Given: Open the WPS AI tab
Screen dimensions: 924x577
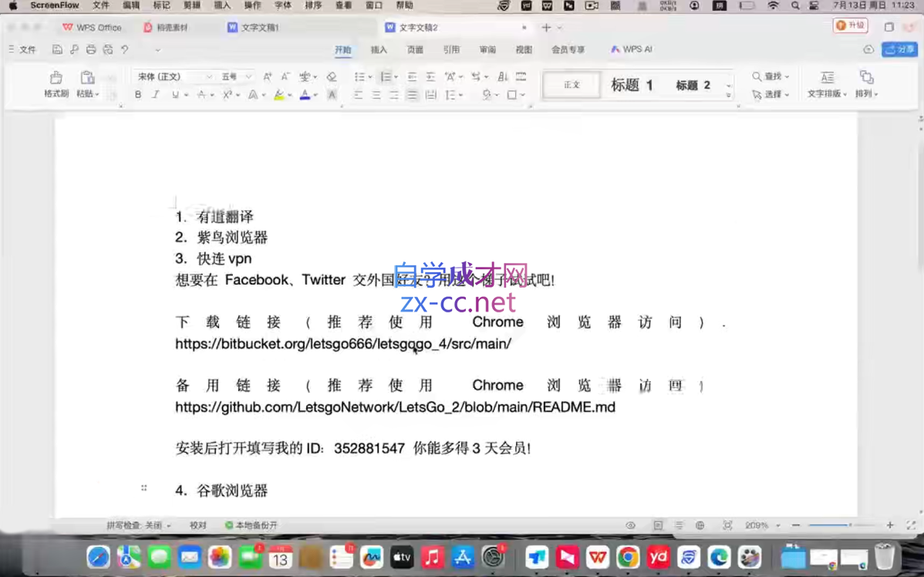Looking at the screenshot, I should pyautogui.click(x=631, y=49).
